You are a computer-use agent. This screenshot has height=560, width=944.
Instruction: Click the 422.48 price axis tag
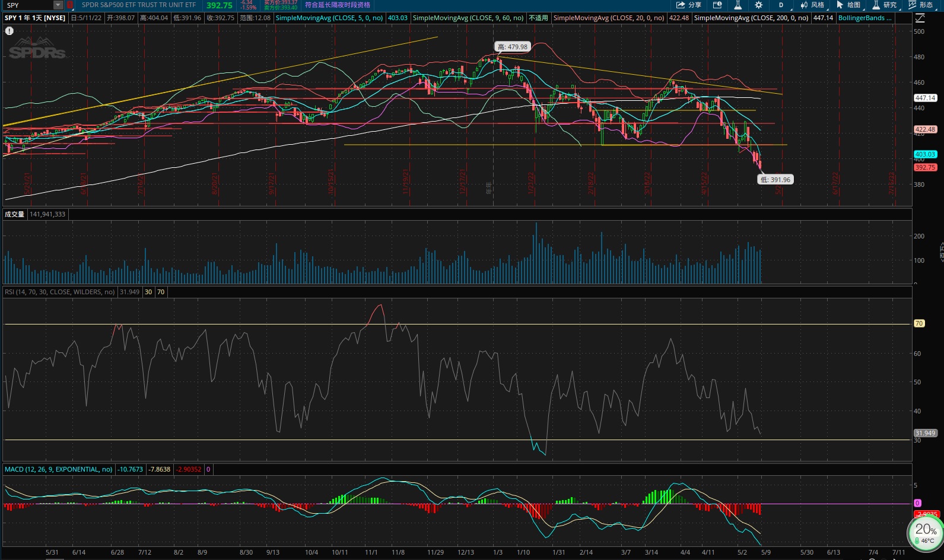[x=925, y=129]
